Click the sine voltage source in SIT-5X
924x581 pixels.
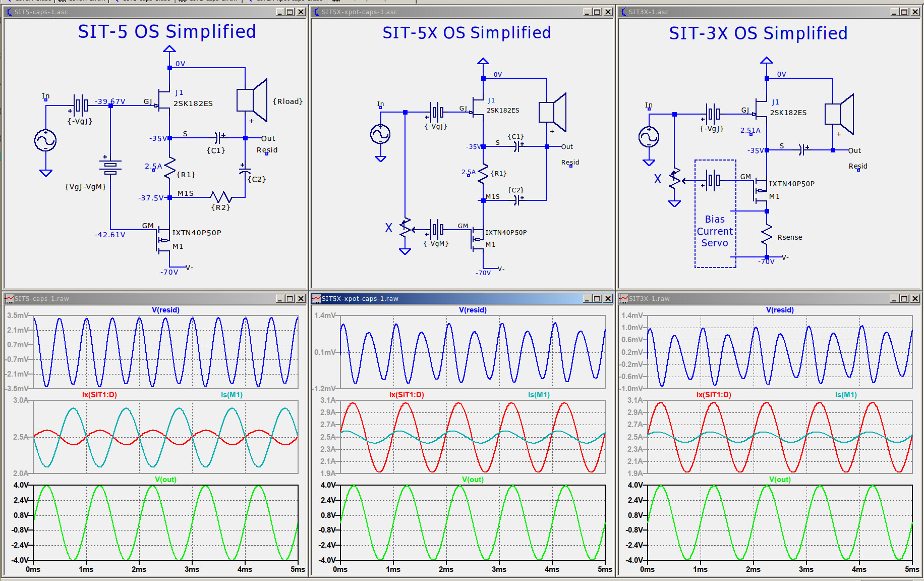pos(380,134)
